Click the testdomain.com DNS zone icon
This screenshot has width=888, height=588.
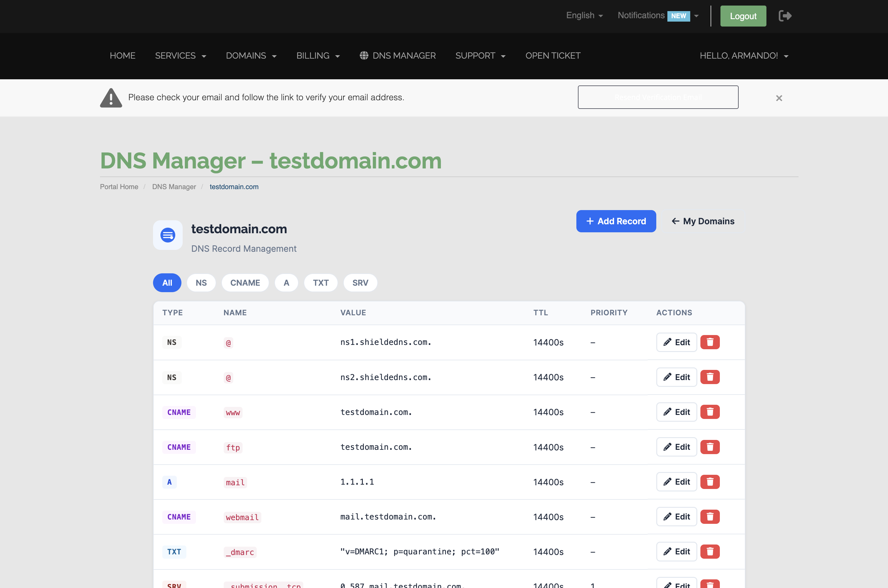(168, 235)
